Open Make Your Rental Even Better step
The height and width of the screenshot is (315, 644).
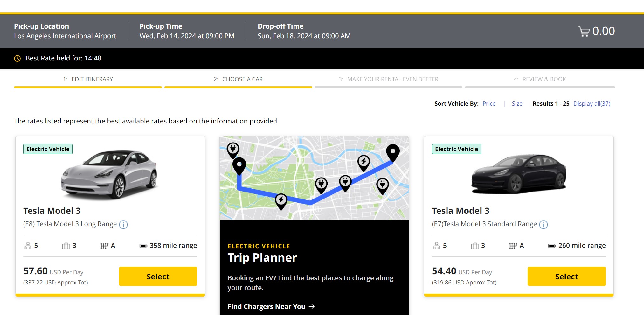[x=388, y=79]
